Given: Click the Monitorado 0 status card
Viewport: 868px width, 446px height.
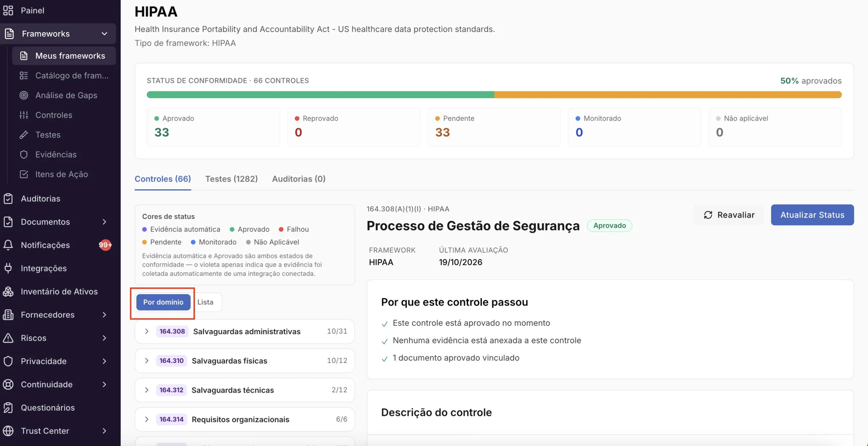Looking at the screenshot, I should [x=634, y=127].
